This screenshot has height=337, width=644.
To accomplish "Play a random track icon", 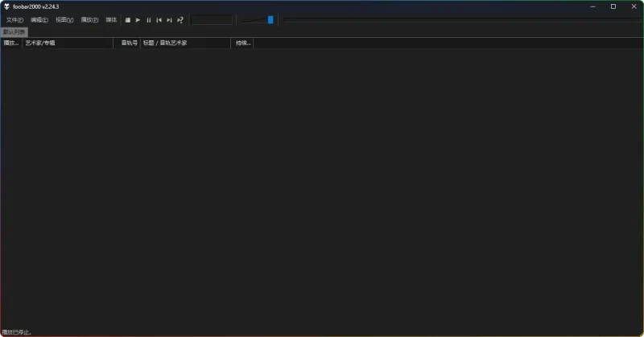I will click(x=180, y=19).
